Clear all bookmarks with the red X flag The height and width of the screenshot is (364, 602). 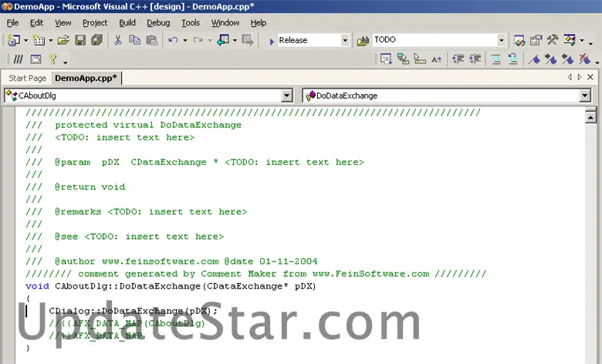585,59
